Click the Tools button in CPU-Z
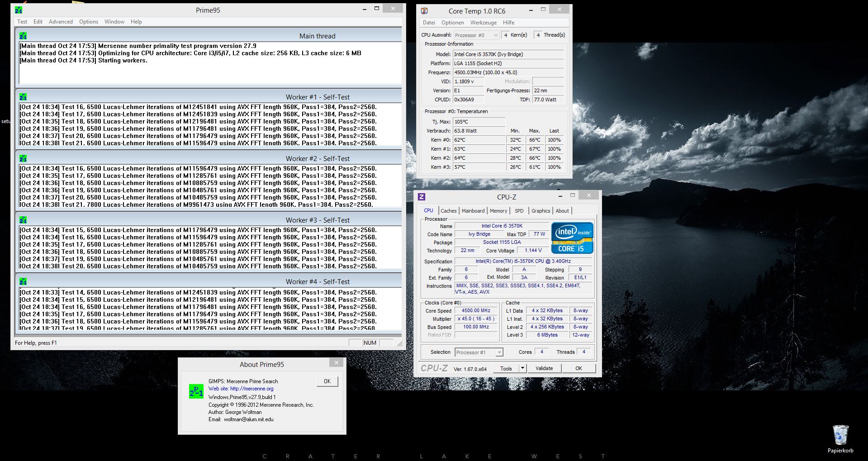The height and width of the screenshot is (461, 868). point(506,368)
